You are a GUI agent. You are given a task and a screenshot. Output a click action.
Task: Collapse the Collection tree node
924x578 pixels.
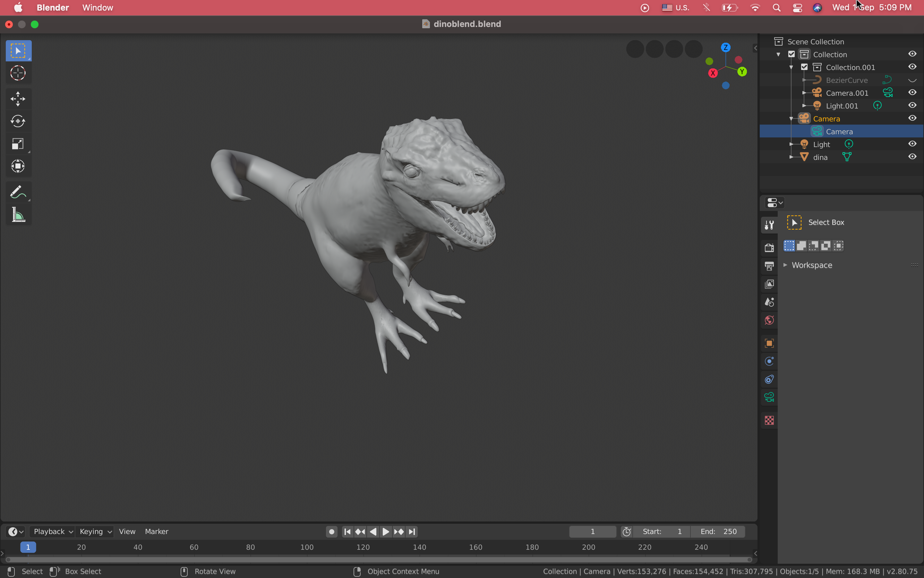(x=778, y=54)
